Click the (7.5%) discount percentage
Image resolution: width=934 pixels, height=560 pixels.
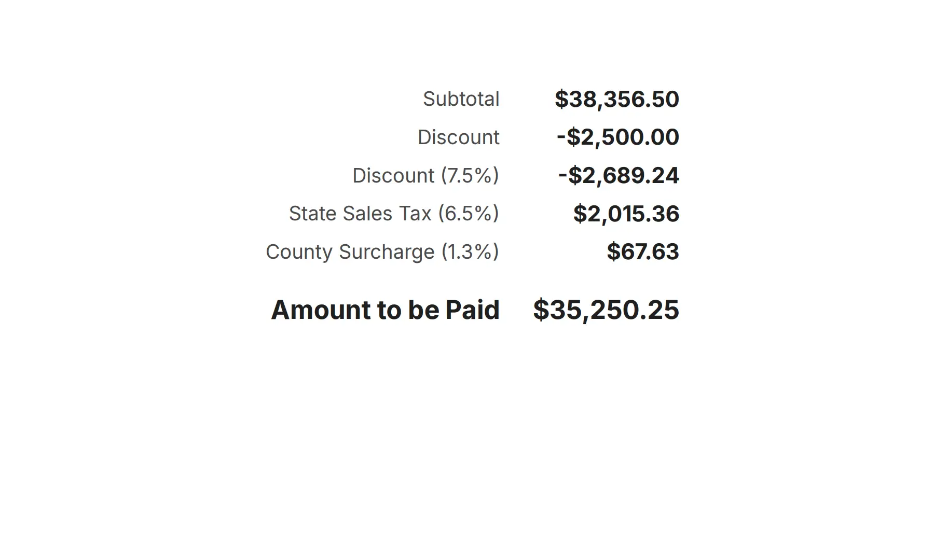470,175
